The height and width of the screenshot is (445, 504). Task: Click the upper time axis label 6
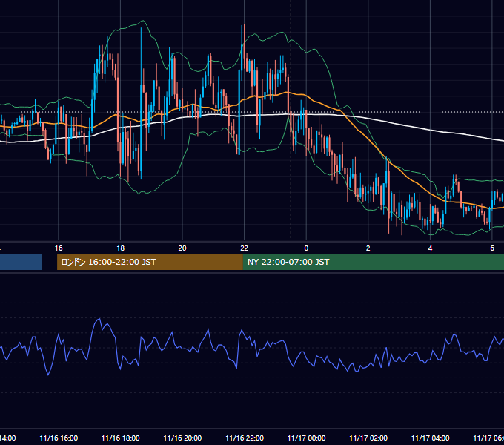(x=492, y=248)
